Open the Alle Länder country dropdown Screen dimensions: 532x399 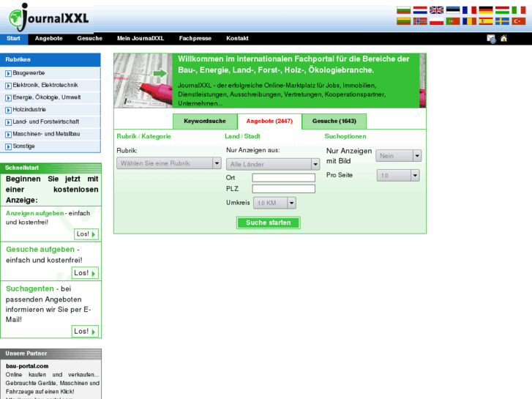pos(273,164)
